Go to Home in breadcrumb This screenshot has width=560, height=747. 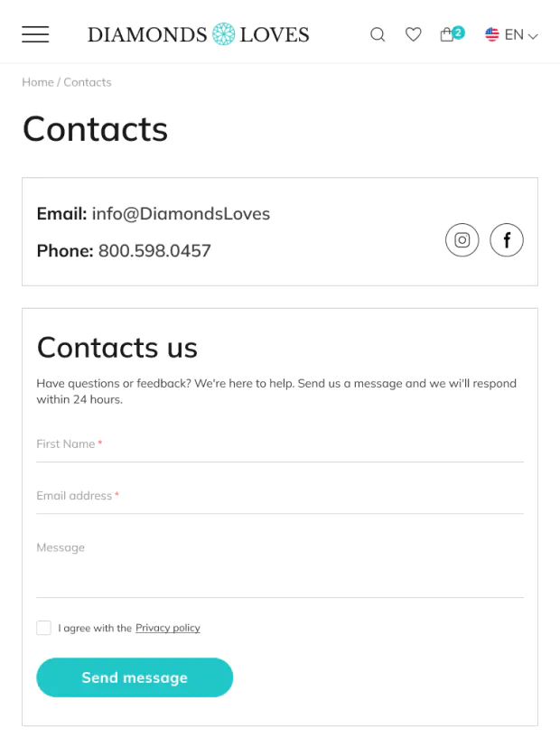click(x=38, y=82)
